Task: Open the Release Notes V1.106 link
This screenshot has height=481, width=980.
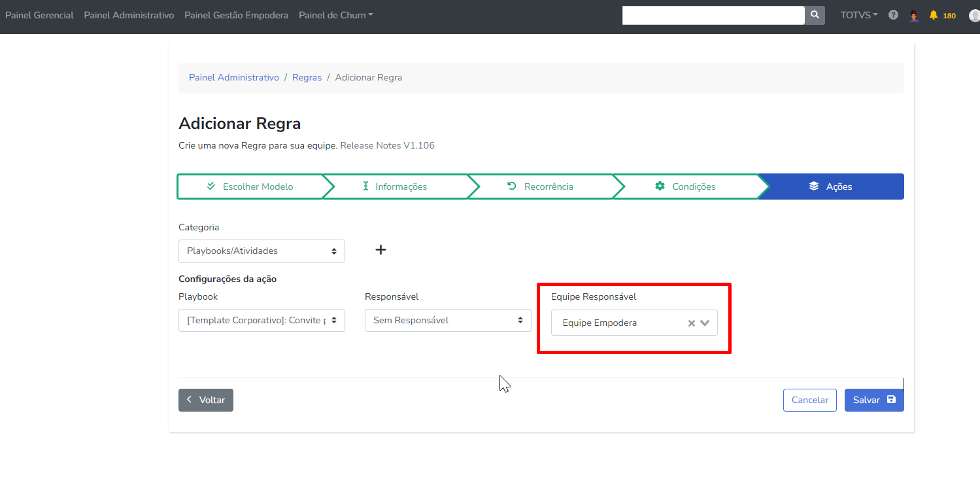Action: click(x=387, y=145)
